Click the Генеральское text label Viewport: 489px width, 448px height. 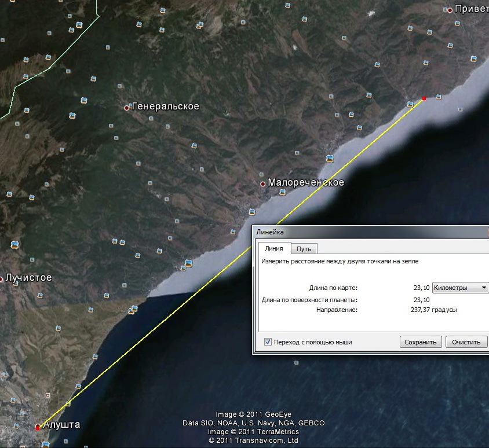(x=166, y=107)
